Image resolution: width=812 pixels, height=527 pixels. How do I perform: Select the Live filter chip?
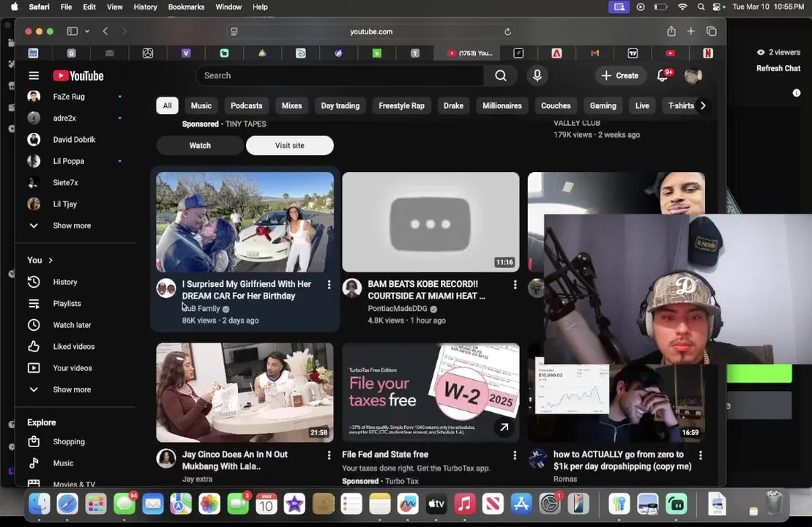[642, 105]
